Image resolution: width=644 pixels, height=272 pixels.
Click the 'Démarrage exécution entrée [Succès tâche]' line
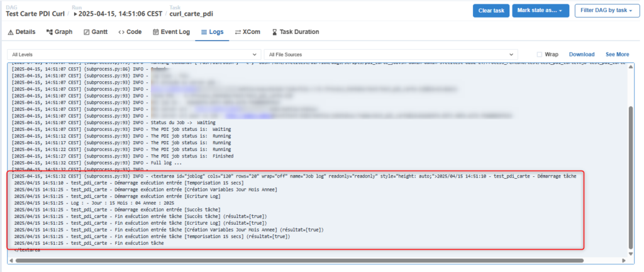pyautogui.click(x=117, y=210)
